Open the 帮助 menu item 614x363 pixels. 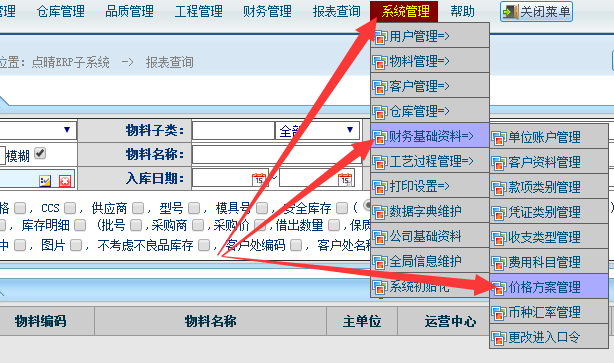pyautogui.click(x=462, y=11)
